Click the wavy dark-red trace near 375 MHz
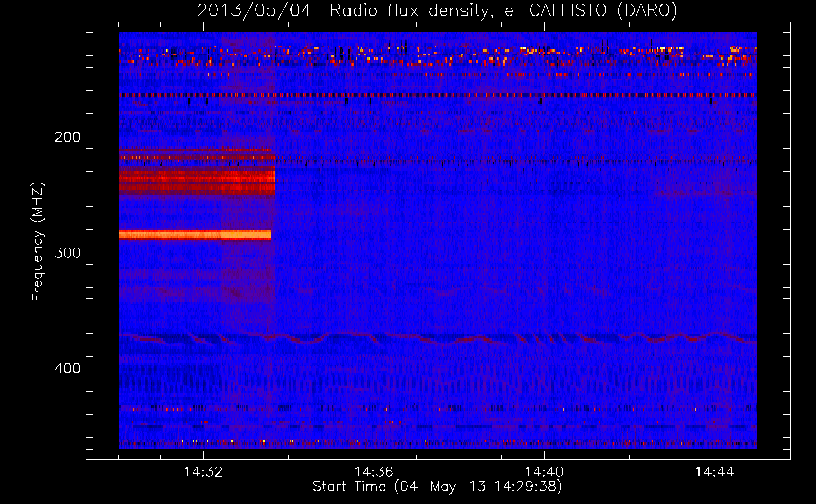Image resolution: width=816 pixels, height=504 pixels. pyautogui.click(x=438, y=338)
